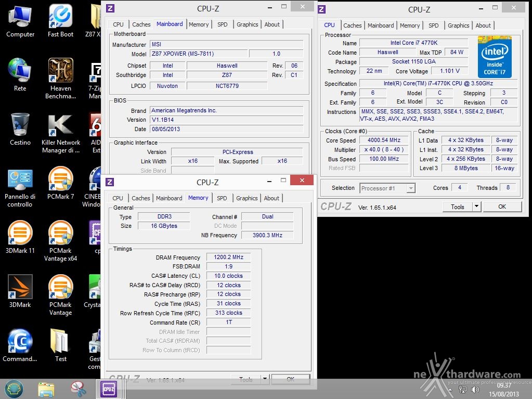Switch to CPU tab in Memory window
532x399 pixels.
(x=118, y=198)
